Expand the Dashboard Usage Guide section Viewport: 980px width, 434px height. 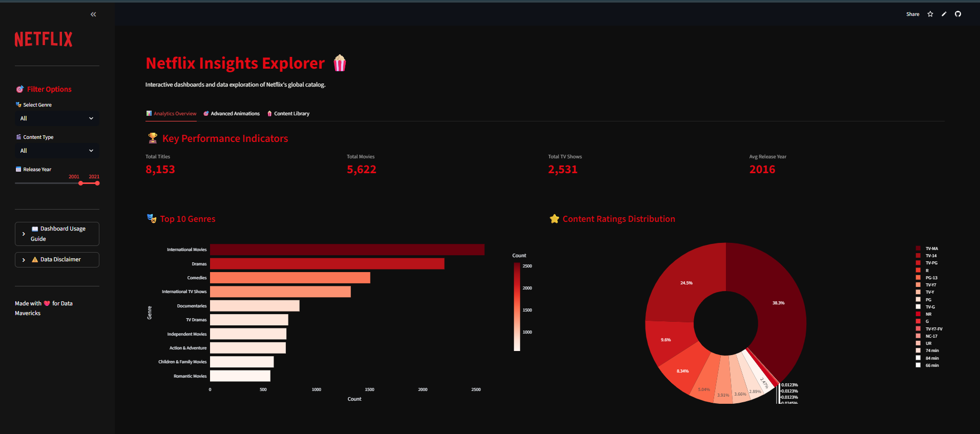coord(57,234)
